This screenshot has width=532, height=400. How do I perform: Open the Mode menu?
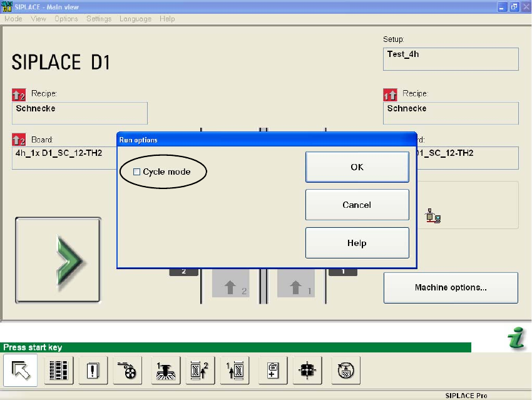pyautogui.click(x=13, y=19)
